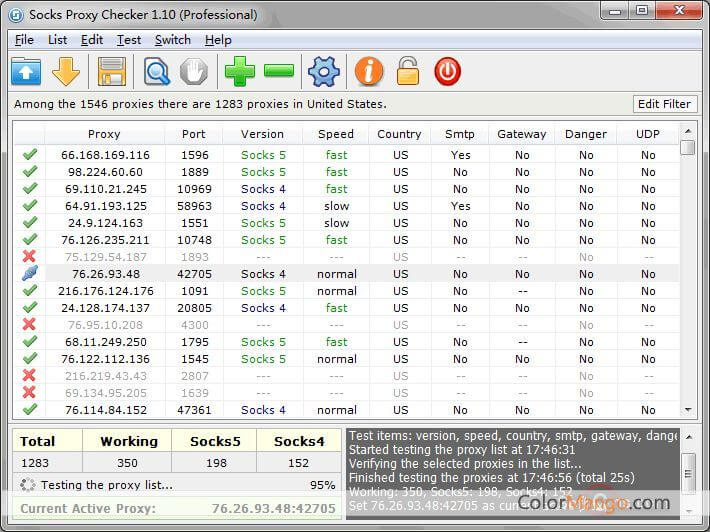Click the save floppy disk icon
The height and width of the screenshot is (532, 710).
point(111,71)
